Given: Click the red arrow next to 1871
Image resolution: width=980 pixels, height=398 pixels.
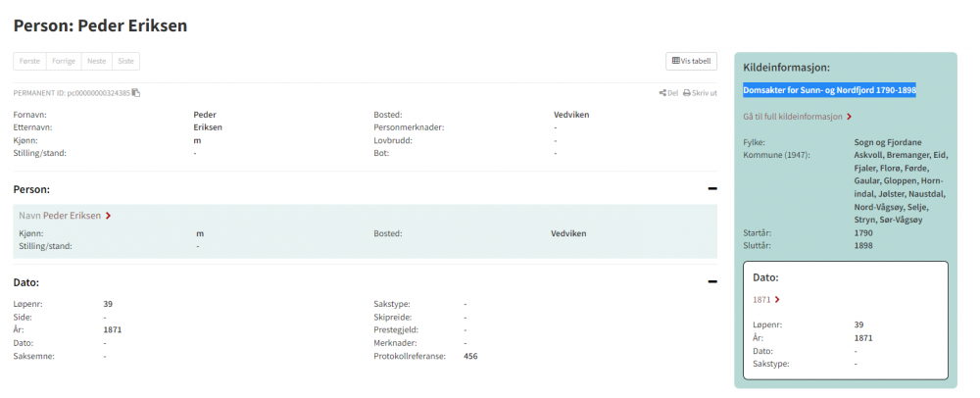Looking at the screenshot, I should (777, 299).
